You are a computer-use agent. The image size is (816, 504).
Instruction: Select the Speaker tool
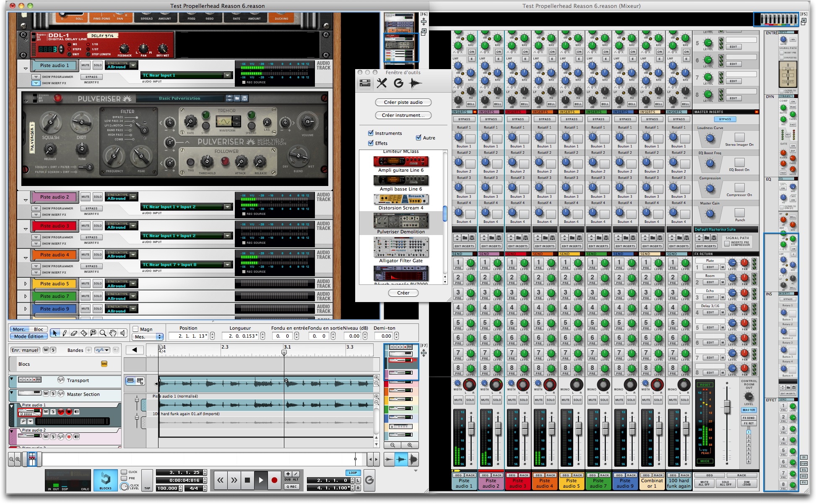coord(122,333)
